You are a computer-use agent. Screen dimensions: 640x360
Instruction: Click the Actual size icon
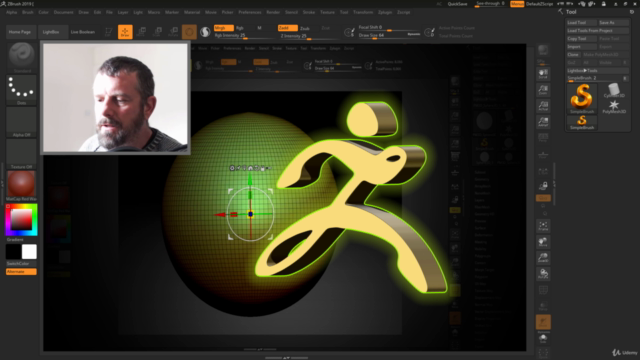543,106
